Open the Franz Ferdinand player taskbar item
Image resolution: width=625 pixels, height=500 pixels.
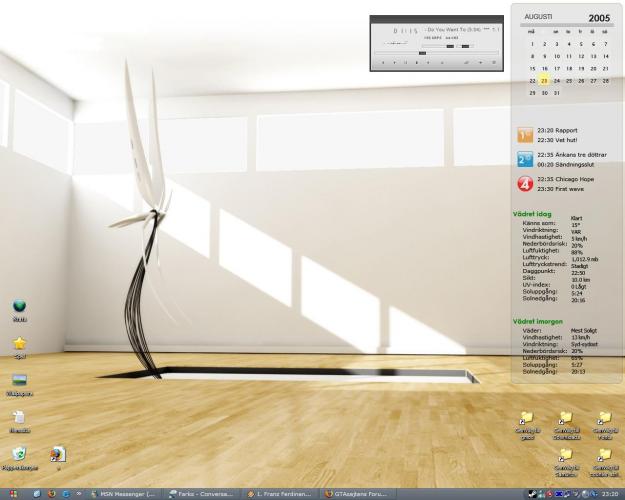(x=279, y=493)
